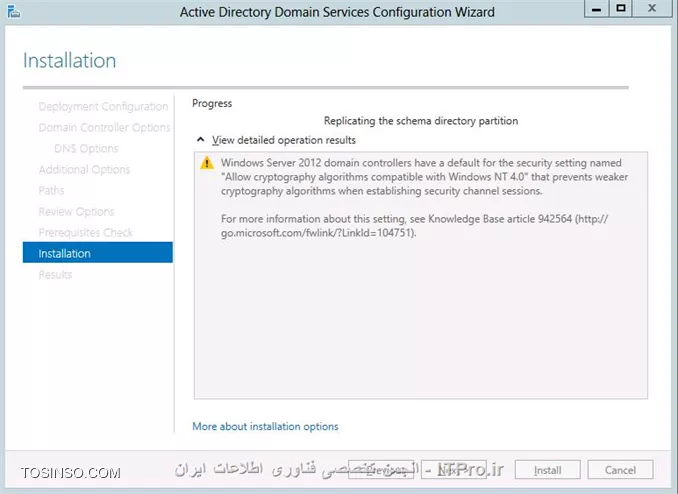Click the Progress label

212,103
